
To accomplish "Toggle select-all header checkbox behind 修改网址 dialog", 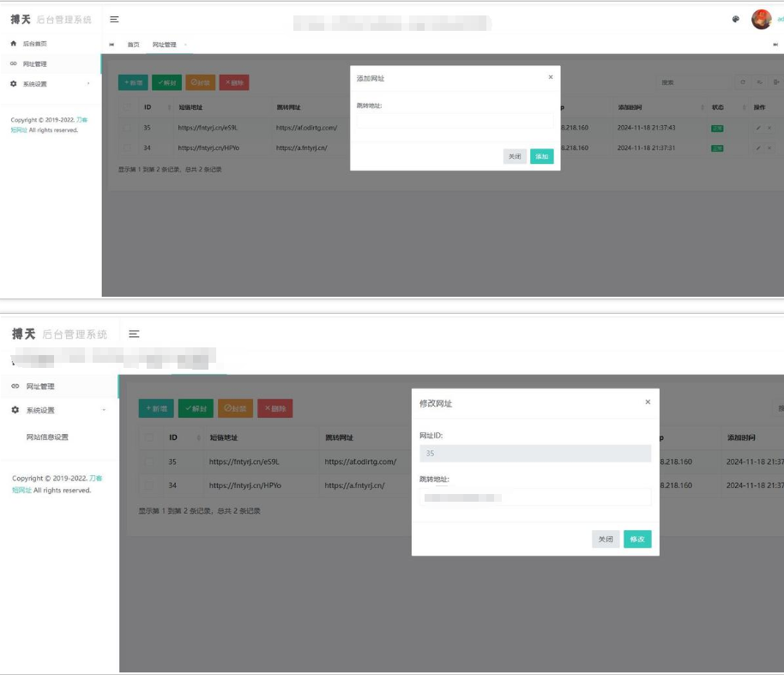I will [150, 437].
